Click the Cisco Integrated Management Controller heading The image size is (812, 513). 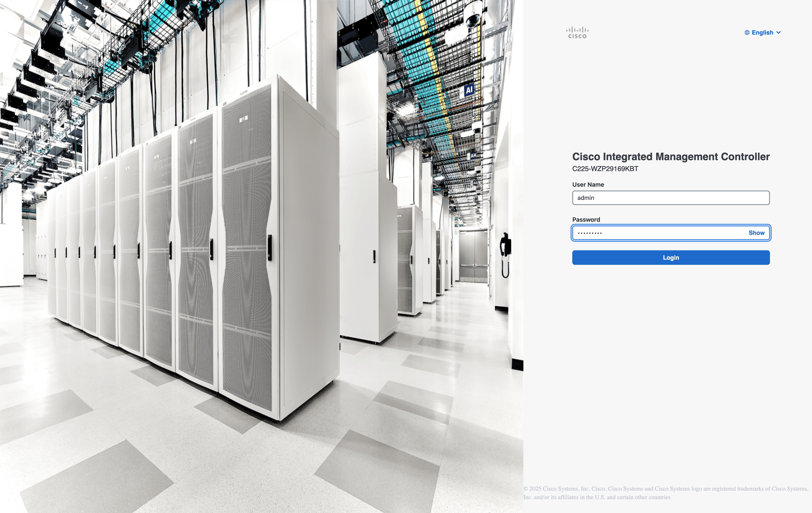click(671, 157)
